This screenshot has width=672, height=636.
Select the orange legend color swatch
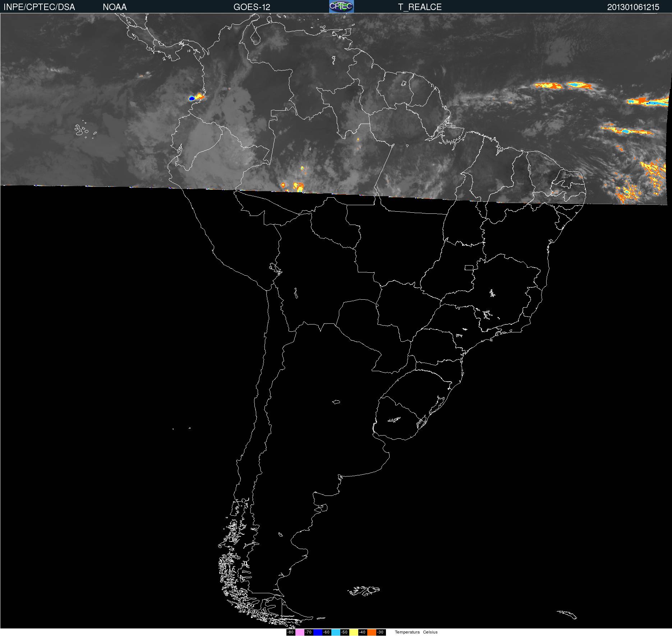point(372,632)
